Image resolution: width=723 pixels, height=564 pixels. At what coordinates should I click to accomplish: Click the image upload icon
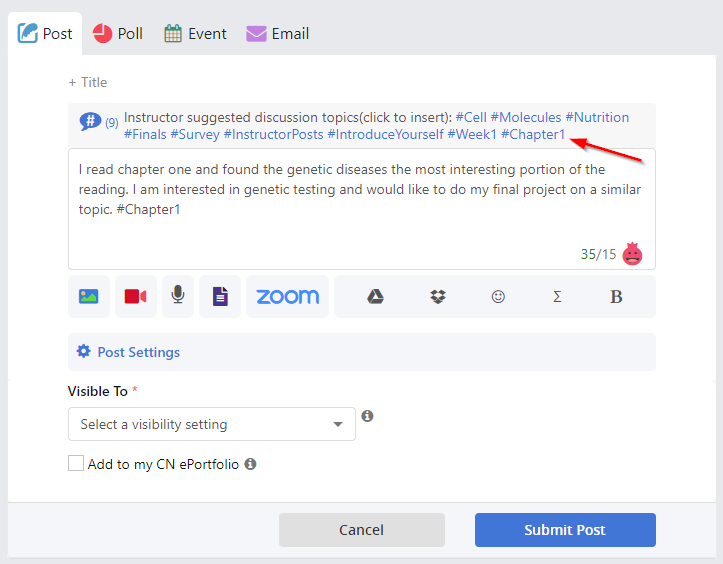coord(89,297)
